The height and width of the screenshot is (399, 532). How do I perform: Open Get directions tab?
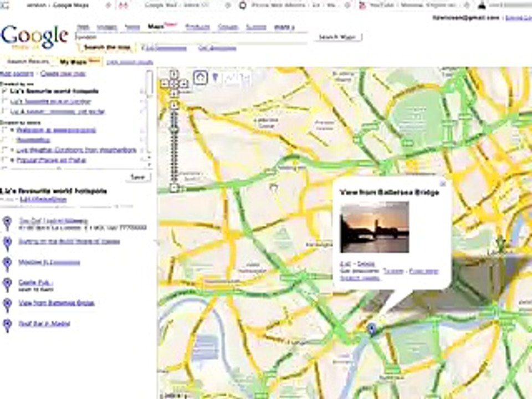tap(217, 48)
